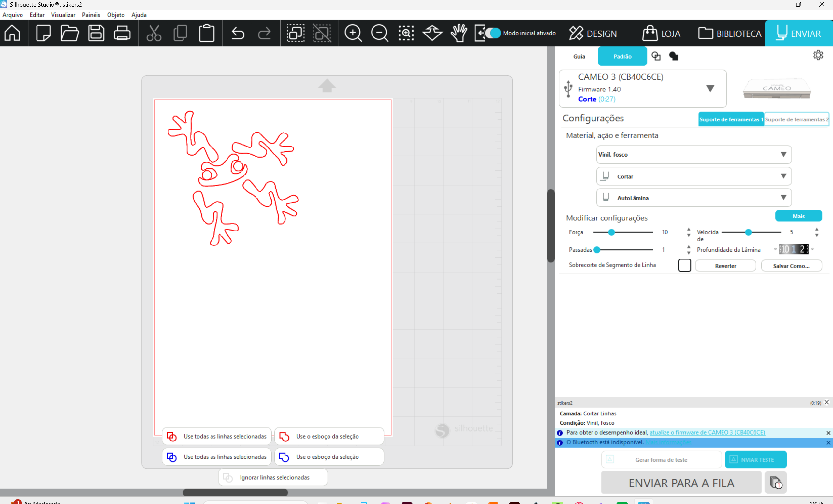Save the current document
The image size is (833, 504).
[96, 33]
